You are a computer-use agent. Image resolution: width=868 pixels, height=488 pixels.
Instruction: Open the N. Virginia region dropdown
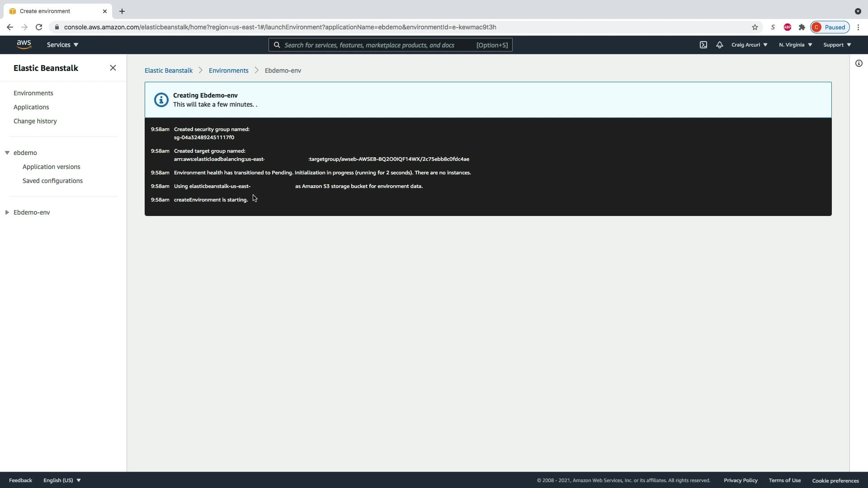pos(795,45)
